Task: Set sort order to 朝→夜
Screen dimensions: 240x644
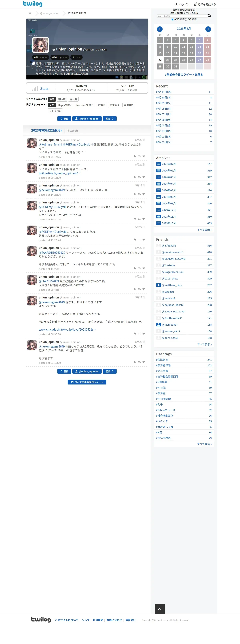Action: (x=62, y=99)
